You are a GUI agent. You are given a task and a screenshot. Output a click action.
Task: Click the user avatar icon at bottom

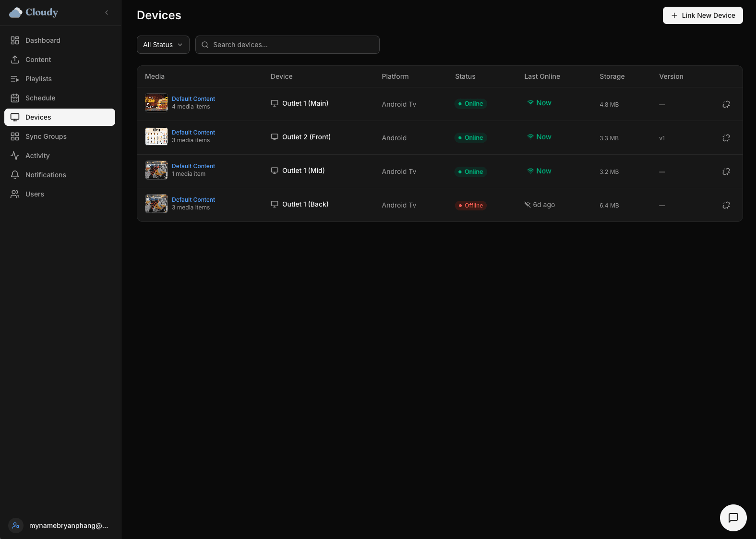(16, 526)
